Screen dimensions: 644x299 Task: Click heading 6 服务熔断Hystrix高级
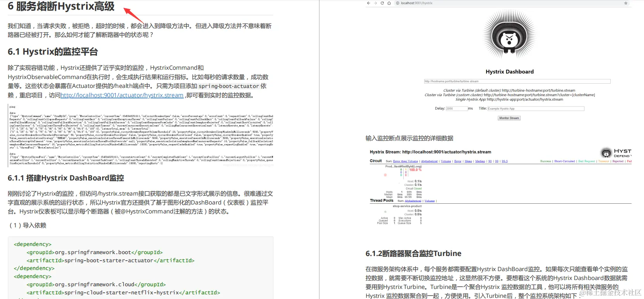click(61, 6)
